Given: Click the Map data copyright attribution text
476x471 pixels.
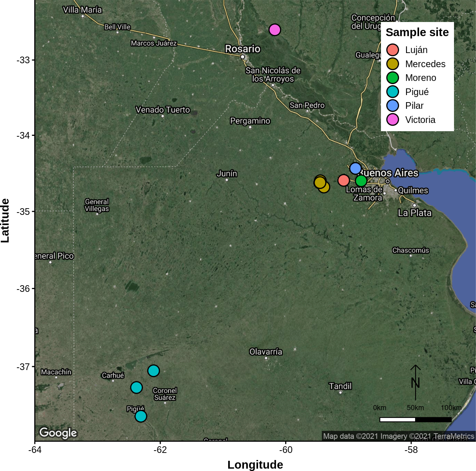Looking at the screenshot, I should click(x=399, y=436).
